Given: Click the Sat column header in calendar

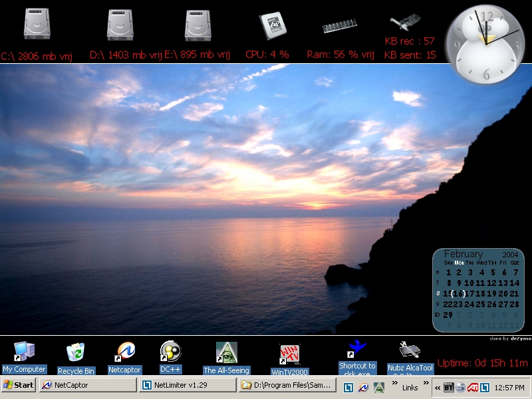Looking at the screenshot, I should click(514, 263).
